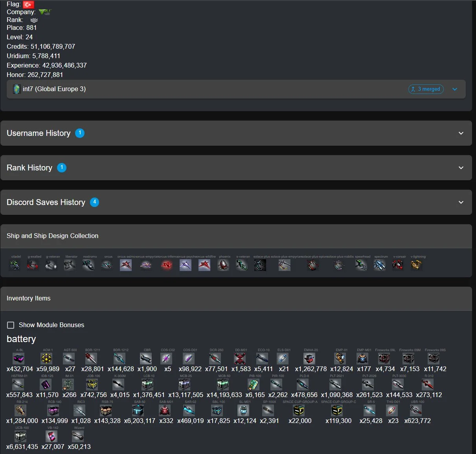This screenshot has height=454, width=476.
Task: Click the SAB-50 ammo crate icon
Action: pyautogui.click(x=138, y=410)
